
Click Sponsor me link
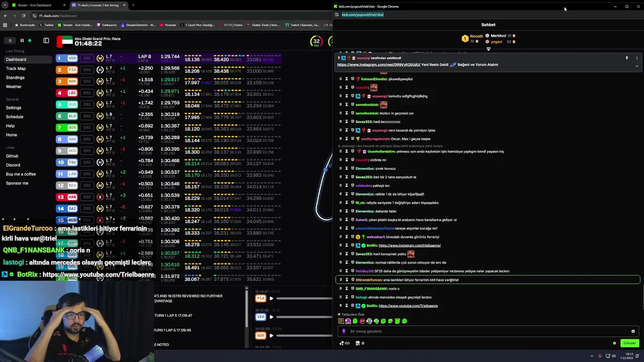(17, 183)
